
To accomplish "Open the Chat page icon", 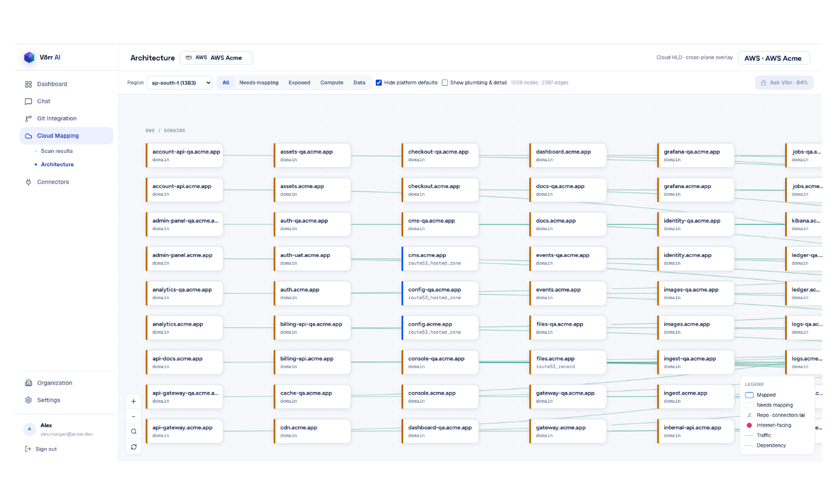I will coord(29,101).
